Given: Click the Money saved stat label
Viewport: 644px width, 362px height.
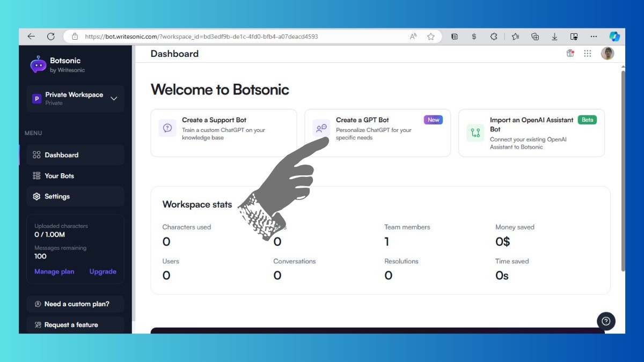Looking at the screenshot, I should point(515,227).
